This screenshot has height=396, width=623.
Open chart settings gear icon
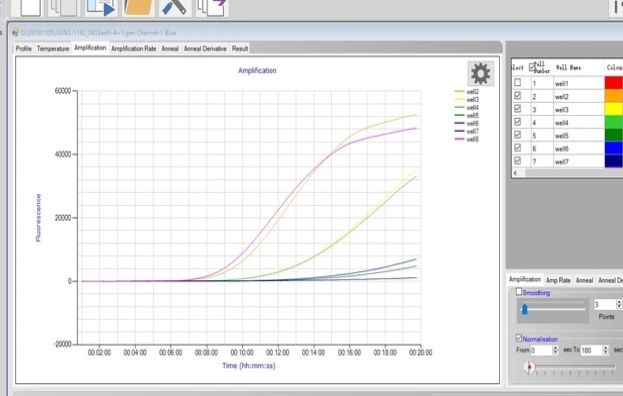480,73
